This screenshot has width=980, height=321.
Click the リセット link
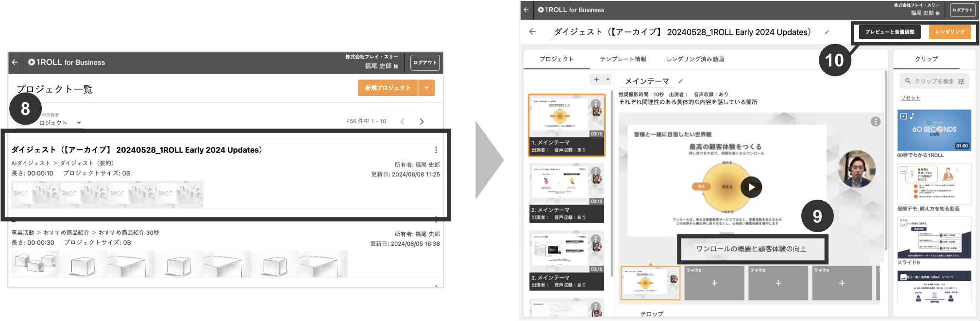coord(911,98)
